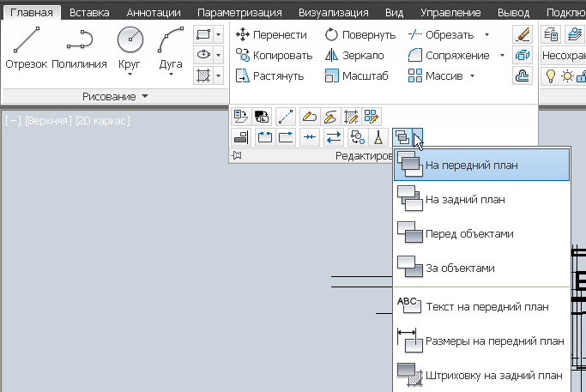Open Сопряжение dropdown arrow
The image size is (586, 392).
click(502, 55)
